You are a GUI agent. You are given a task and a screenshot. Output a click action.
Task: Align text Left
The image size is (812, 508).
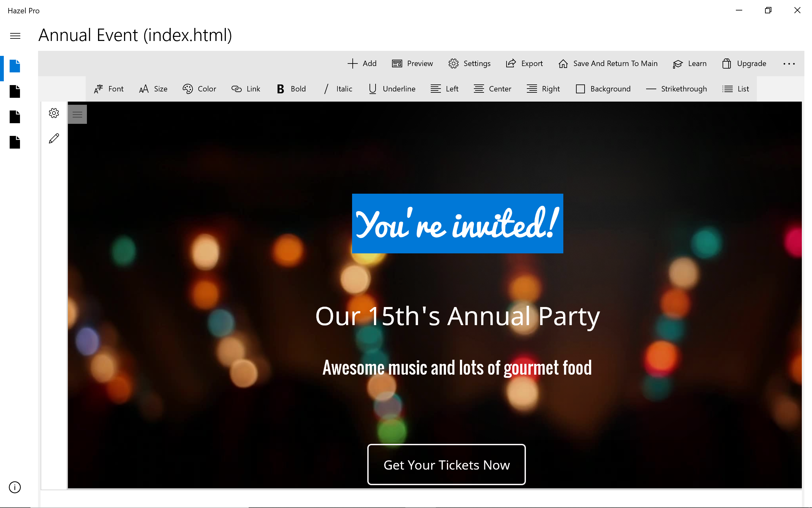[x=444, y=89]
